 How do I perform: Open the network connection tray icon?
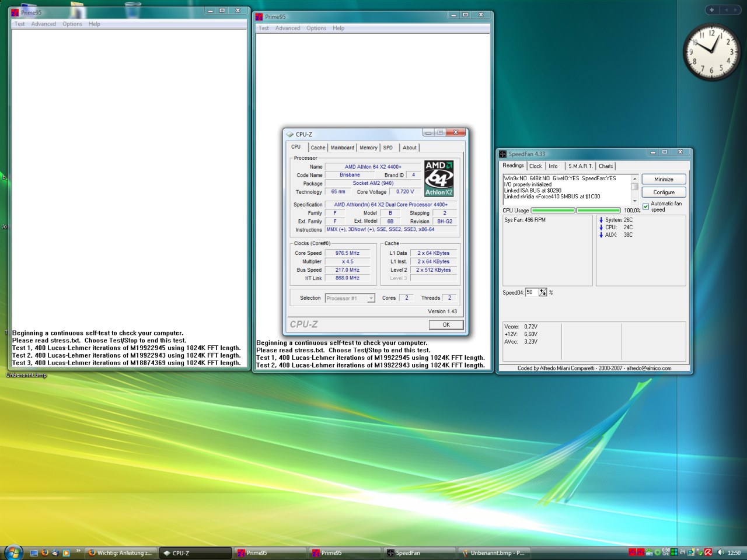[691, 552]
